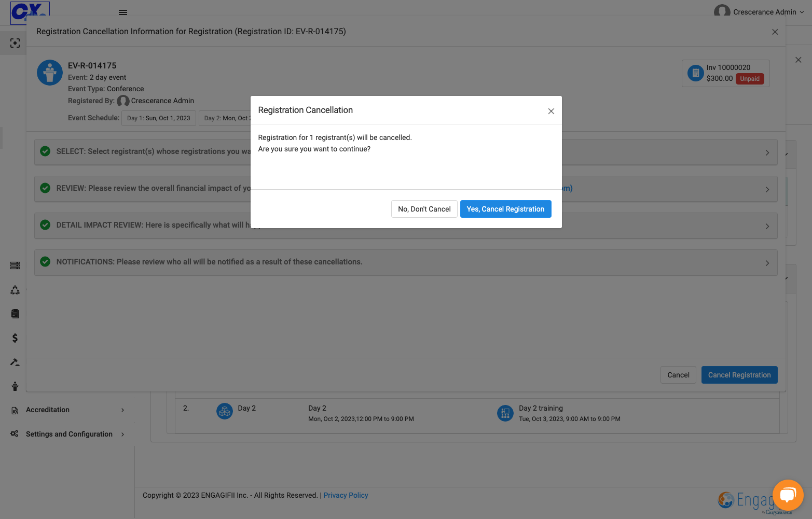812x519 pixels.
Task: Close the Registration Cancellation Information panel
Action: (775, 32)
